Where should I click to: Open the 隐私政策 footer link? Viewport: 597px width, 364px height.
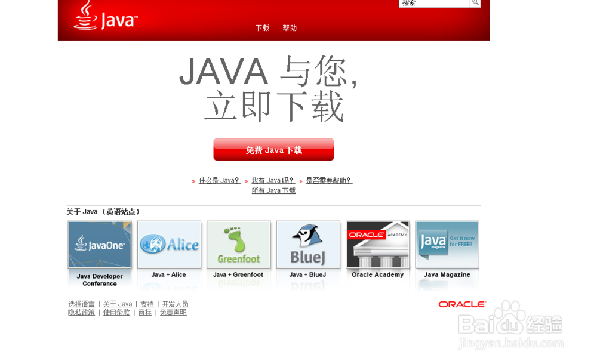click(x=82, y=312)
